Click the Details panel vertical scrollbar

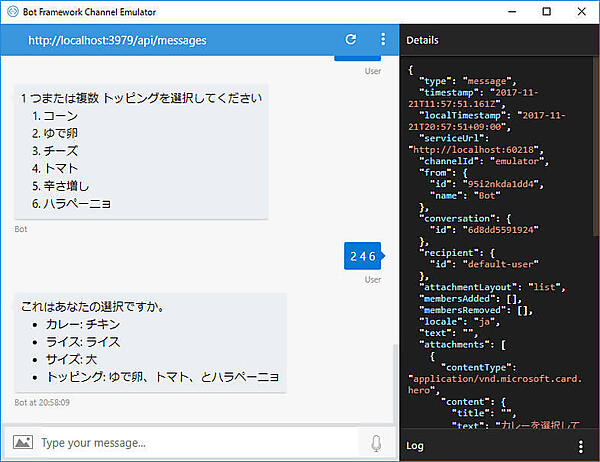596,150
